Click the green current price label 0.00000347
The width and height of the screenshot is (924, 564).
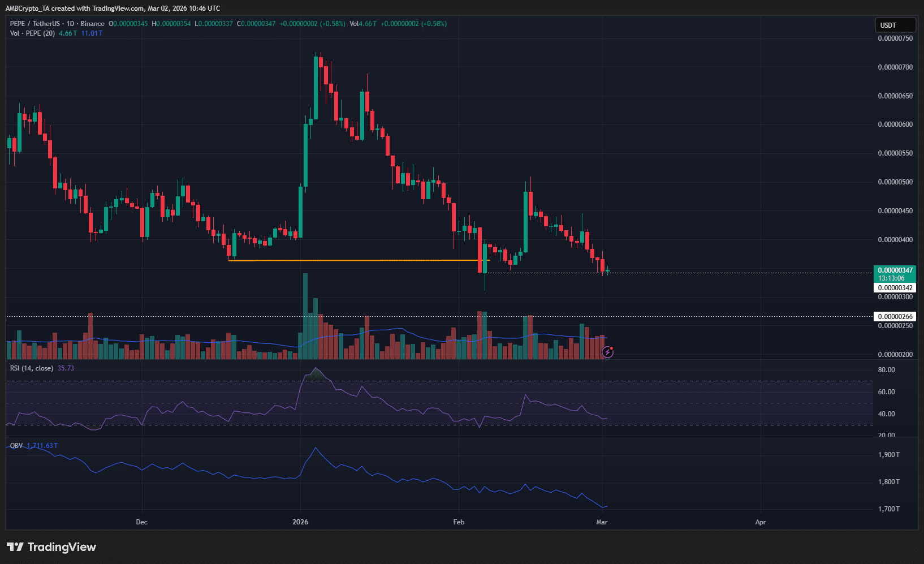(x=895, y=270)
